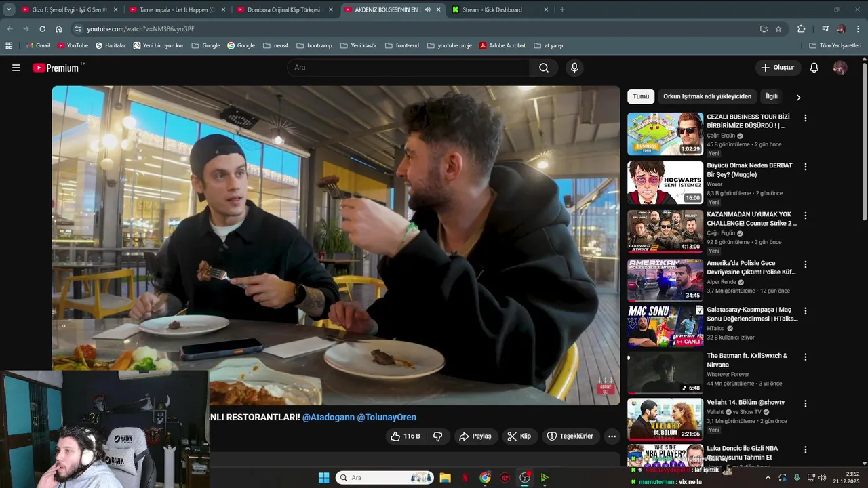Select the Tümü filter chip
This screenshot has height=488, width=868.
point(641,96)
